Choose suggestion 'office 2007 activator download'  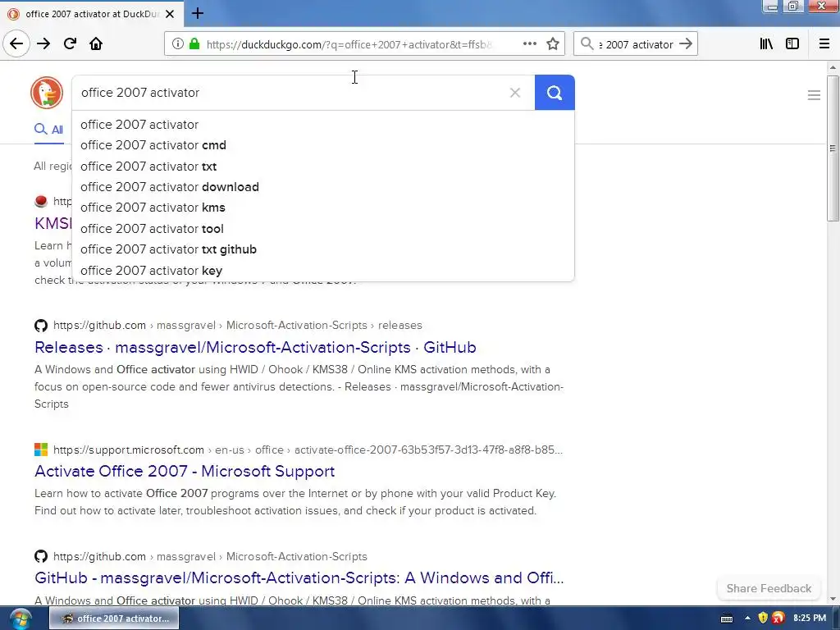pyautogui.click(x=322, y=187)
